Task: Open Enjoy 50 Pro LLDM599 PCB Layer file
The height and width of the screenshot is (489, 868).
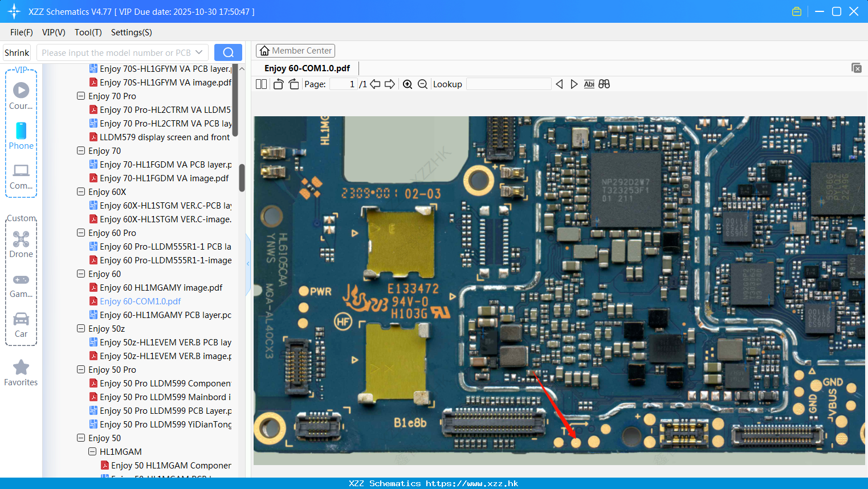Action: (160, 411)
